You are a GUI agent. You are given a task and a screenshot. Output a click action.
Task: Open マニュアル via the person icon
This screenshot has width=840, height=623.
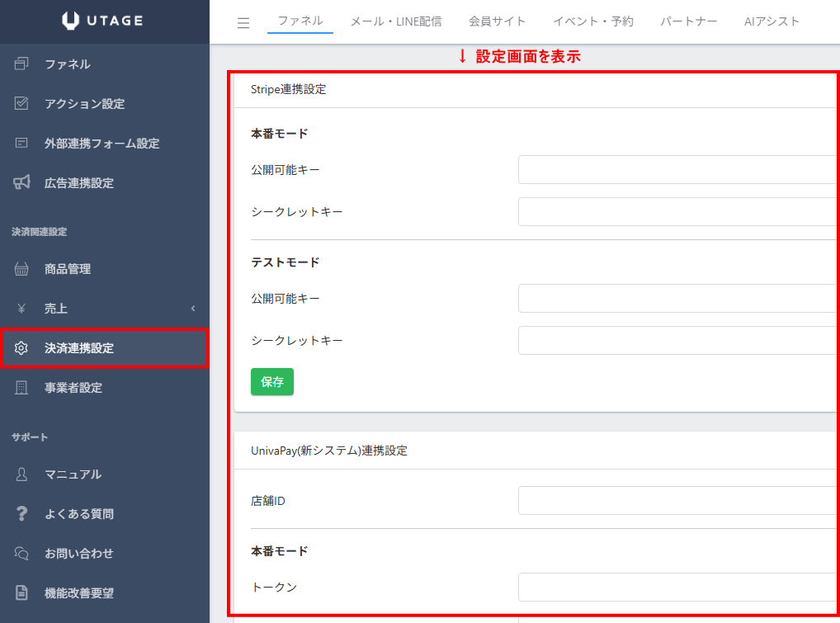22,474
